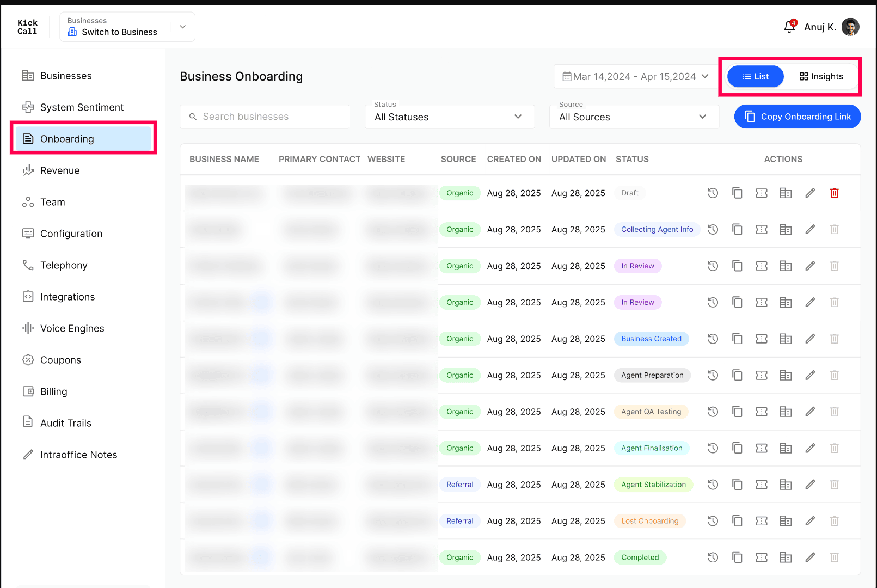Image resolution: width=877 pixels, height=588 pixels.
Task: Open the Team section
Action: click(83, 202)
